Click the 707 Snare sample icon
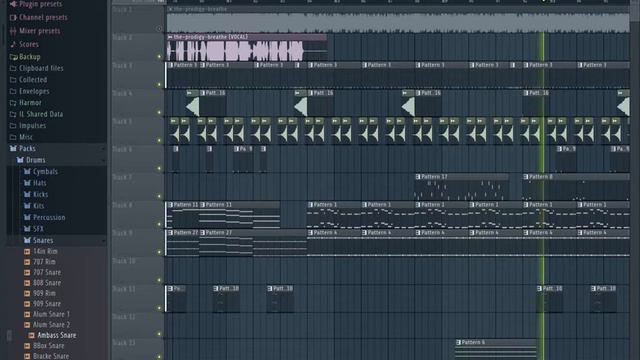Image resolution: width=640 pixels, height=360 pixels. [x=27, y=272]
